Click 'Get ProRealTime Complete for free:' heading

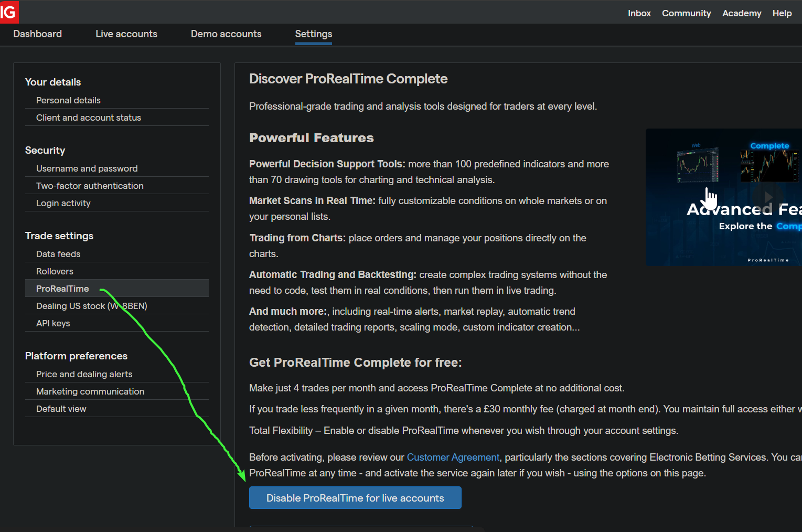[x=356, y=363]
